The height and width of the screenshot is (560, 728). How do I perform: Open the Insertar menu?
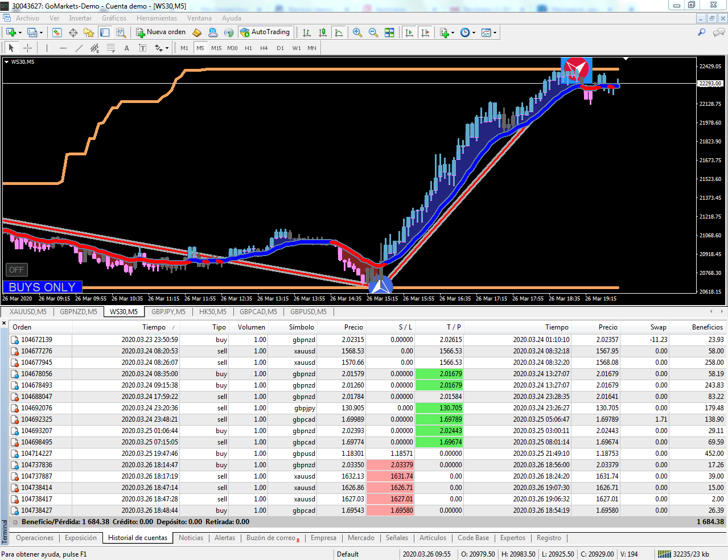[80, 18]
